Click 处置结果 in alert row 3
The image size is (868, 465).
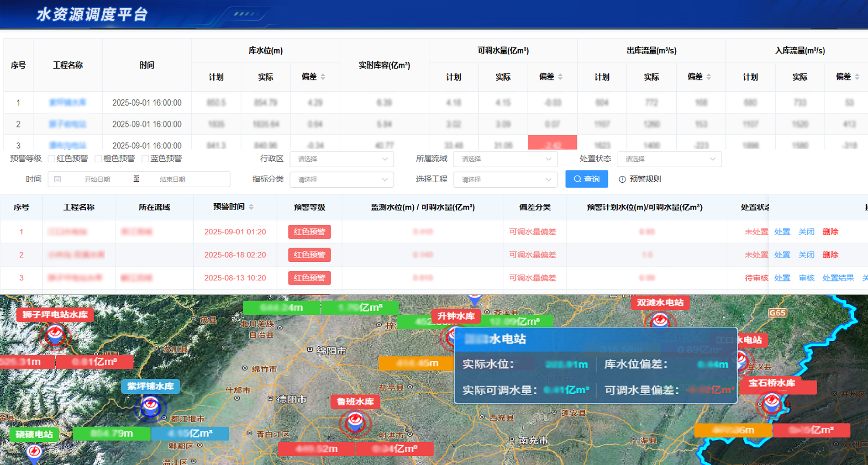[x=838, y=278]
